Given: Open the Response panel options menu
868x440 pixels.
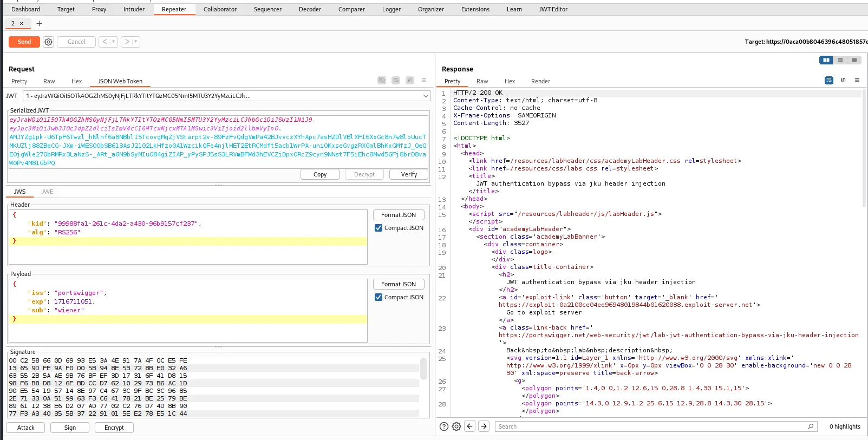Looking at the screenshot, I should (x=857, y=80).
